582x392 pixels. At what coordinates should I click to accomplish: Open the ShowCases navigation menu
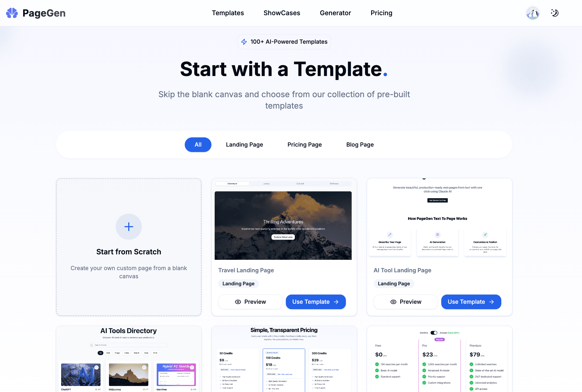pos(281,13)
